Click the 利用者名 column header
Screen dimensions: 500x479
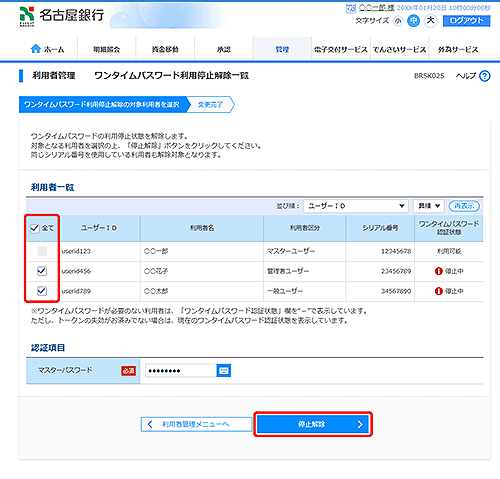point(202,228)
